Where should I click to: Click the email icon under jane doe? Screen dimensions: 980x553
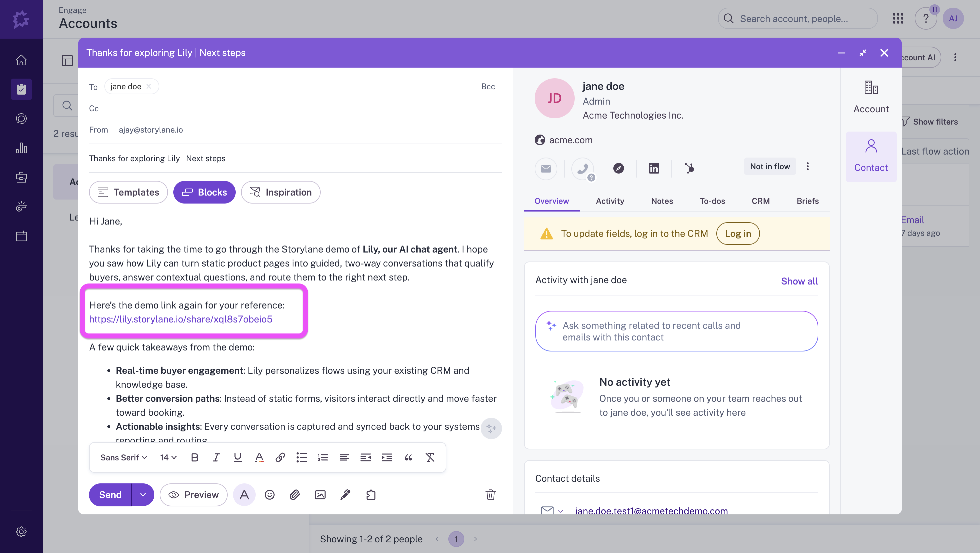tap(546, 168)
